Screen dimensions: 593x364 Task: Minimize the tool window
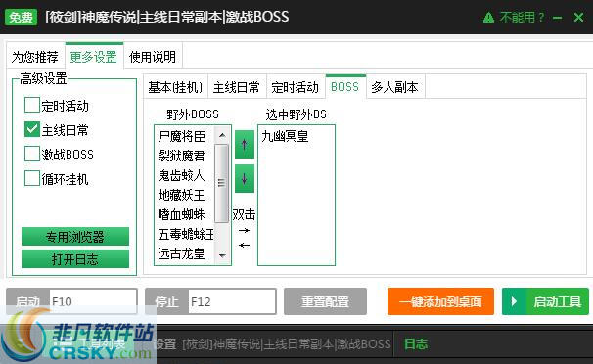(557, 18)
